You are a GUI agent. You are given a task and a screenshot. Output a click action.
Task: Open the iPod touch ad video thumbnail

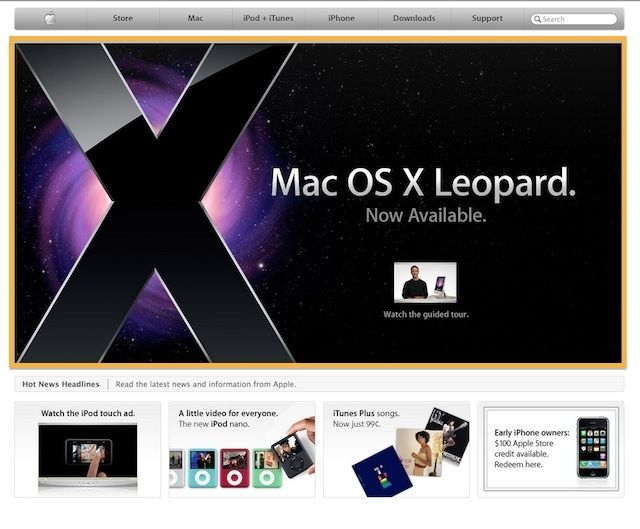[87, 455]
